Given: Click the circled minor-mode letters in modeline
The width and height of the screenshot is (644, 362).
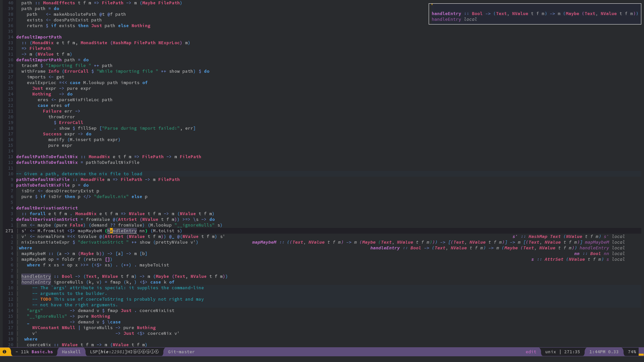Looking at the screenshot, I should click(146, 352).
